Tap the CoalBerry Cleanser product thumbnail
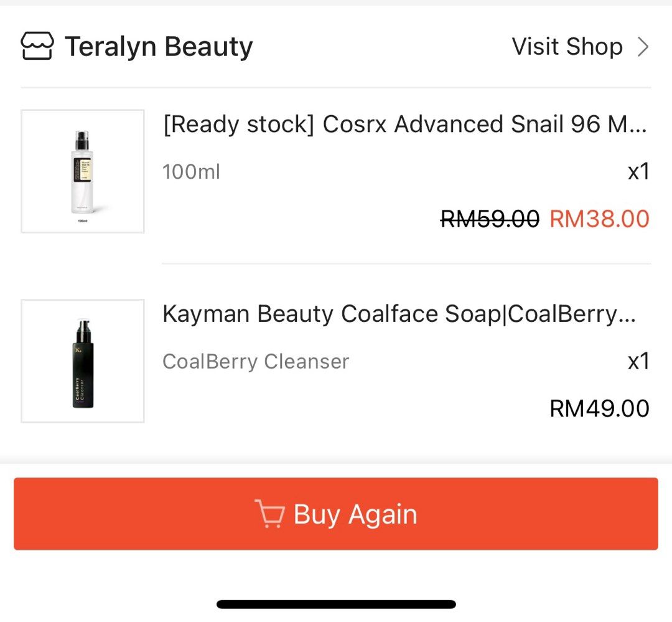Viewport: 672px width, 622px height. coord(82,361)
